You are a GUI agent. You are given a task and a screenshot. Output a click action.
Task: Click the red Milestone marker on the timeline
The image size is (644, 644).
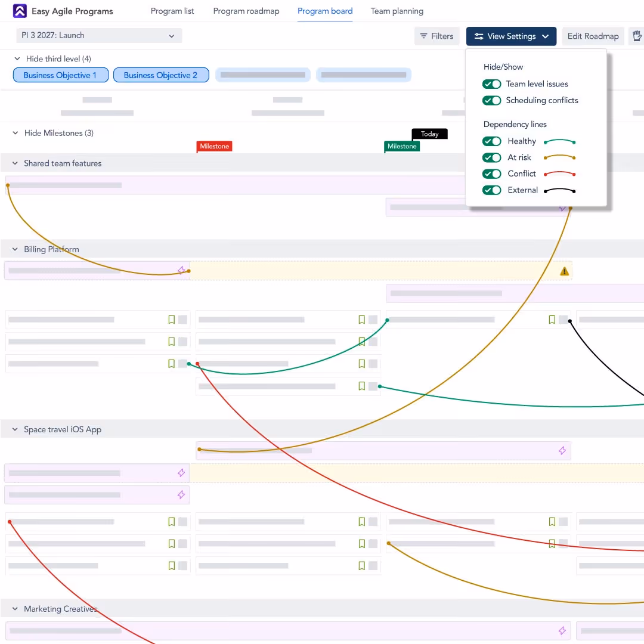coord(214,145)
